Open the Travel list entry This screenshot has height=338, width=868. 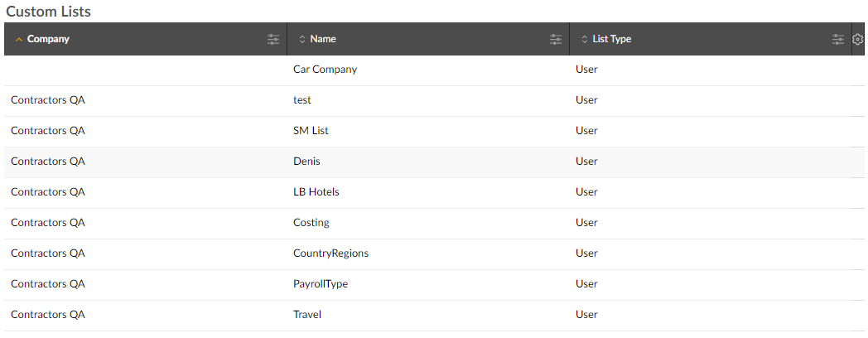pos(307,315)
